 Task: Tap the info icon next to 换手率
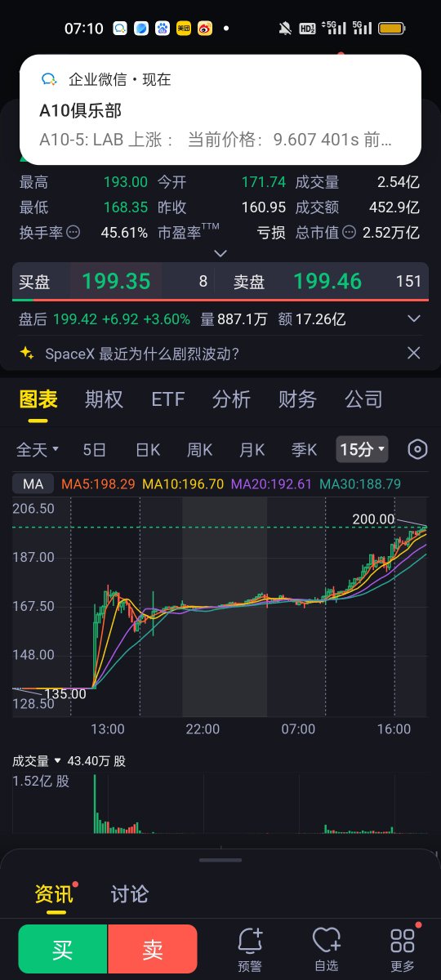click(73, 233)
